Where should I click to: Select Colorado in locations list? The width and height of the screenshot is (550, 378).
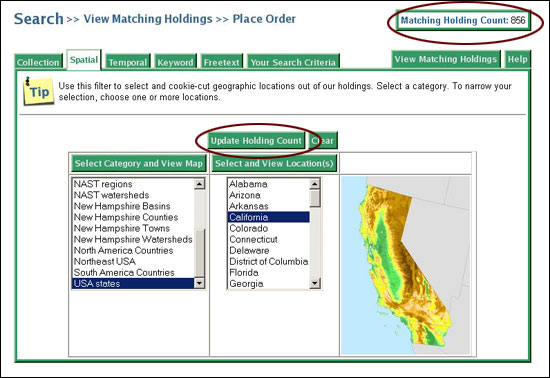click(269, 228)
